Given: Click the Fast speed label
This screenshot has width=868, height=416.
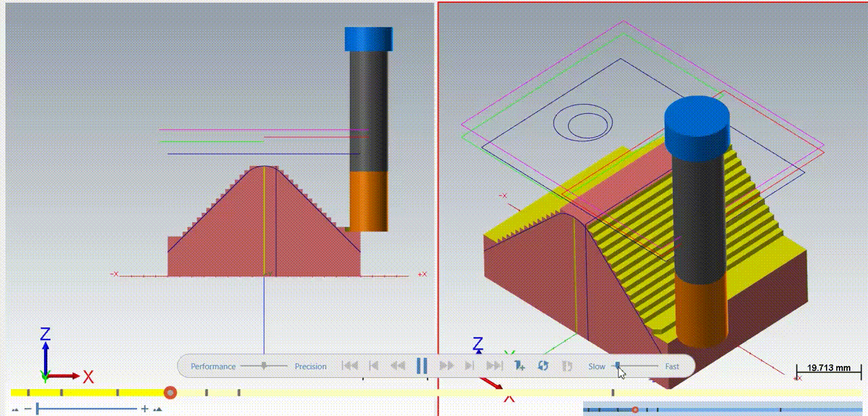Looking at the screenshot, I should 672,367.
